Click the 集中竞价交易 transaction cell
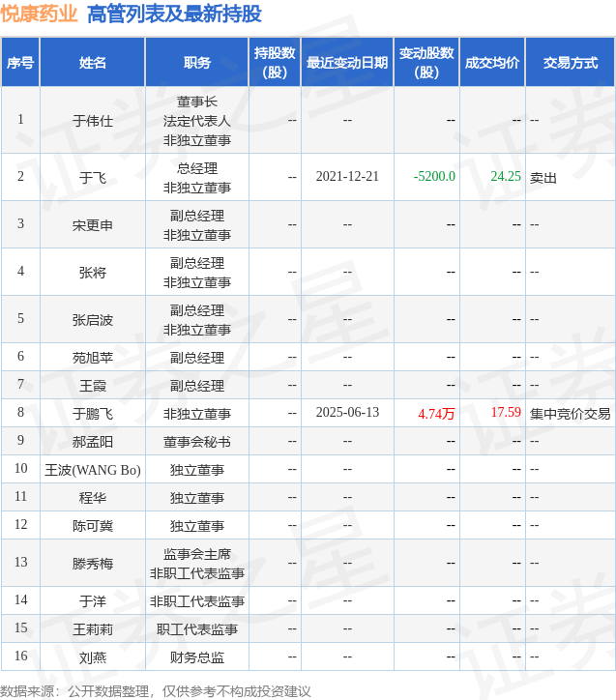616x700 pixels. point(570,414)
